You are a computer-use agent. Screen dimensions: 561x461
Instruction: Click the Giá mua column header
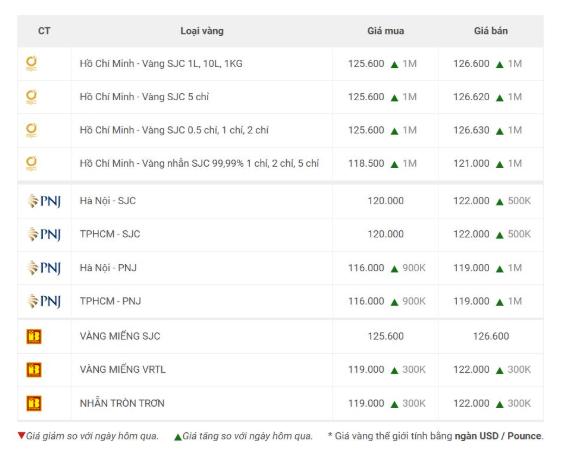click(386, 31)
